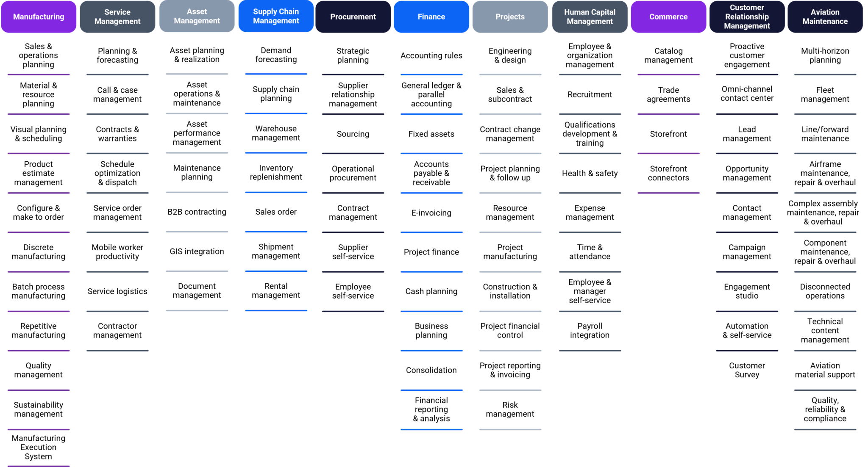Click the Manufacturing module tab
868x467 pixels.
point(39,16)
